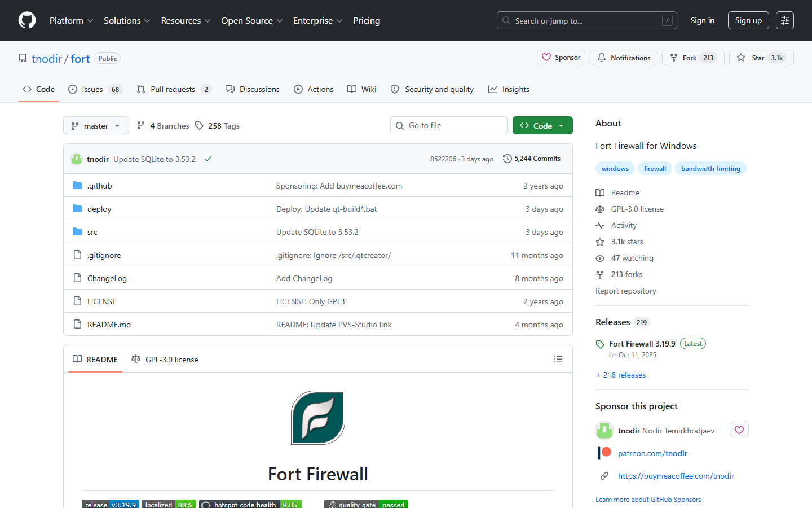Image resolution: width=812 pixels, height=508 pixels.
Task: Open the fort repository link
Action: point(80,59)
